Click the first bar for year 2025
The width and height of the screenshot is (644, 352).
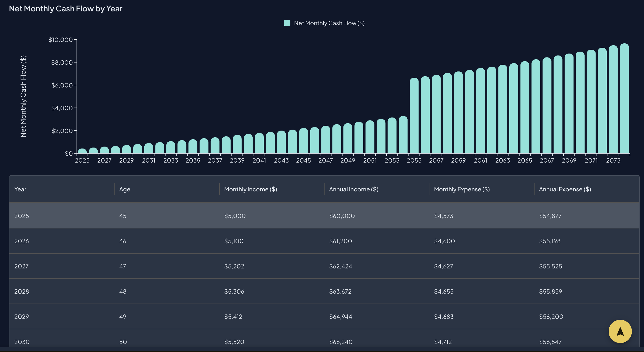[82, 151]
